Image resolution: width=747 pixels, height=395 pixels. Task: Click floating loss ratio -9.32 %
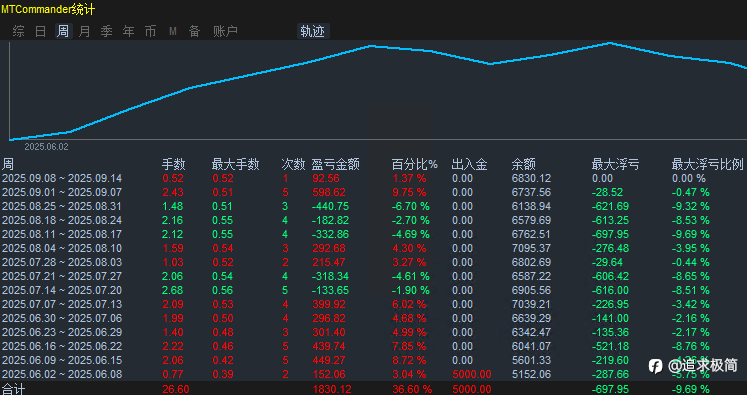pyautogui.click(x=691, y=206)
